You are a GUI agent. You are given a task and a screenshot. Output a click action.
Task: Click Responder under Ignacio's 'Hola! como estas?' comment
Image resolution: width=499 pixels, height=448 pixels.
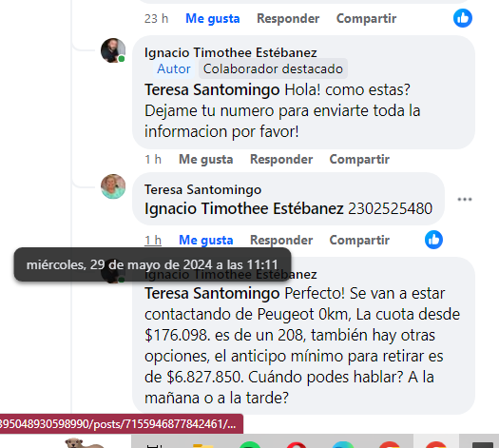281,159
